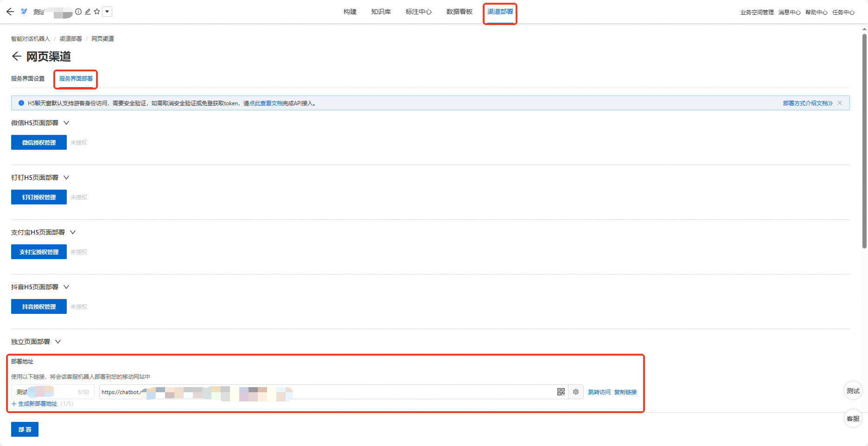Open 帮助中心 in the header
868x446 pixels.
(x=817, y=13)
